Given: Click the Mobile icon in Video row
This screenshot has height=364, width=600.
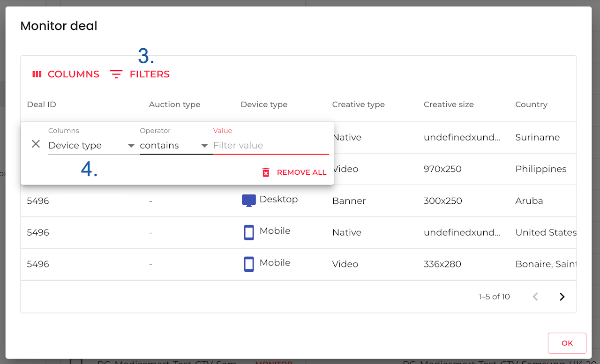Looking at the screenshot, I should pyautogui.click(x=249, y=264).
